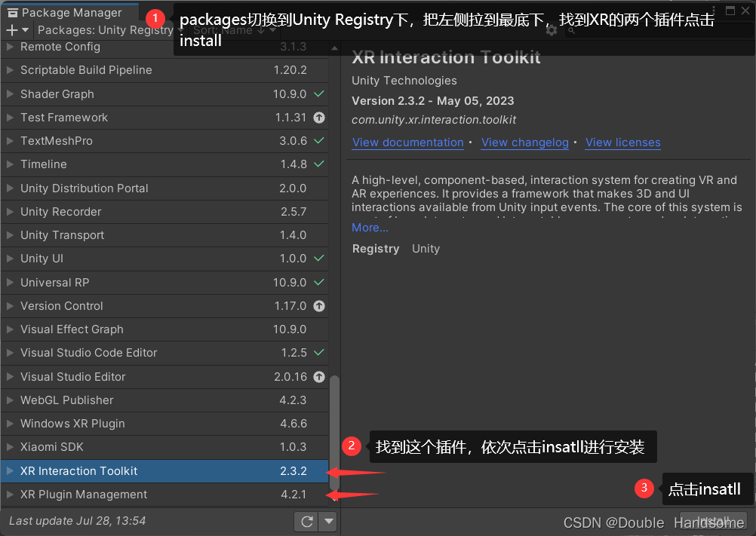This screenshot has width=756, height=536.
Task: Select the Visual Studio Editor package
Action: coord(164,377)
